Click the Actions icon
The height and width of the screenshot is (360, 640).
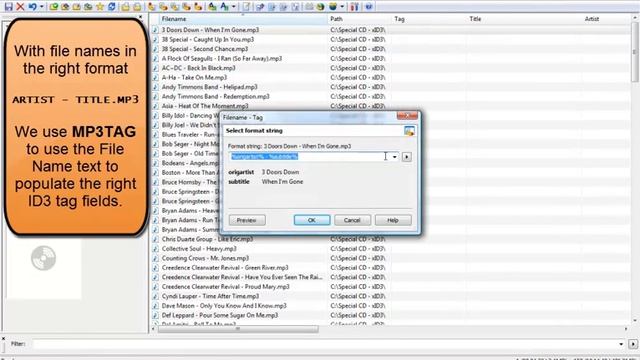click(212, 7)
